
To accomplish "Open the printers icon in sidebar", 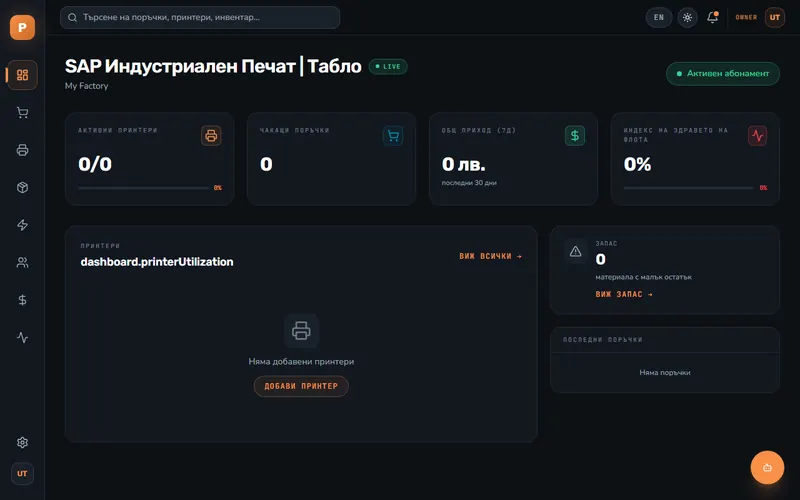I will coord(22,150).
